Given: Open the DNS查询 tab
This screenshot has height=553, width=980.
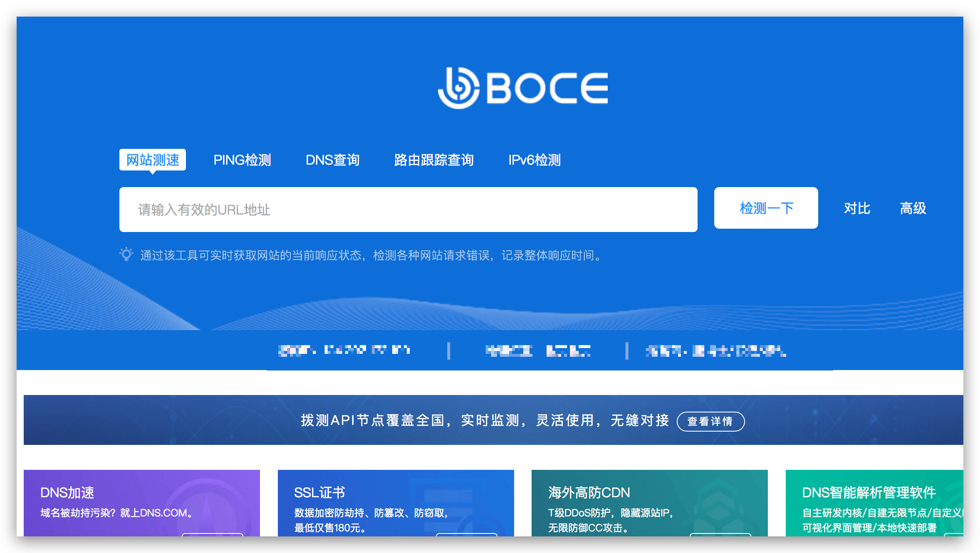Looking at the screenshot, I should click(332, 160).
